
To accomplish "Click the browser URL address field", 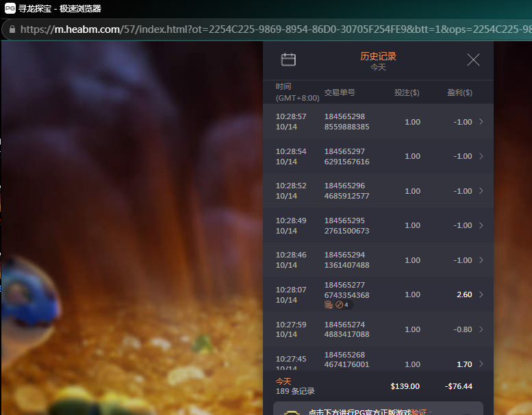I will pos(274,29).
